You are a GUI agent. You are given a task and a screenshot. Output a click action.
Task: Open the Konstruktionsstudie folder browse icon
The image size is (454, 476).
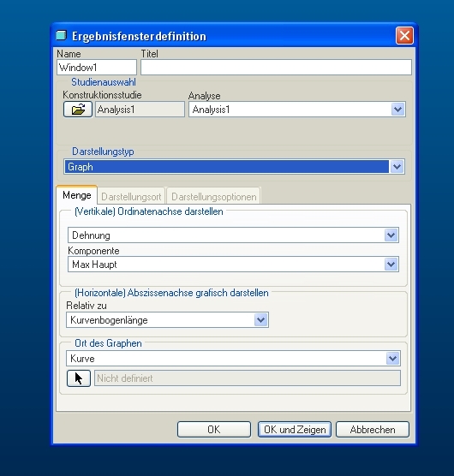point(78,110)
